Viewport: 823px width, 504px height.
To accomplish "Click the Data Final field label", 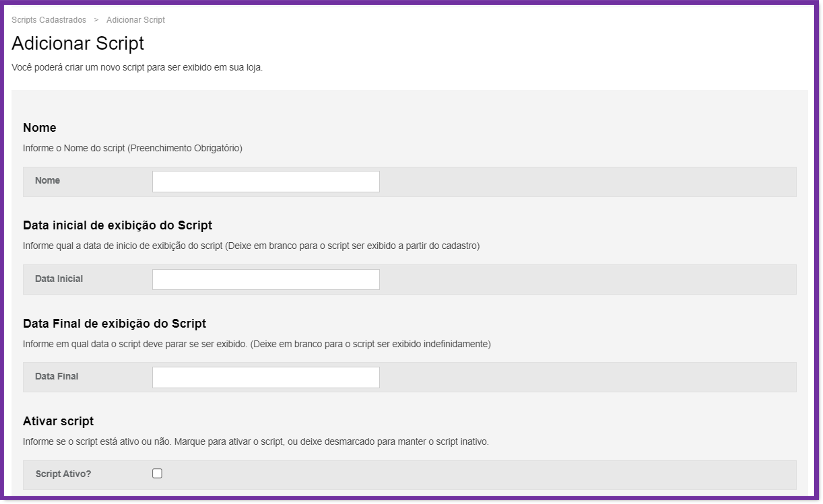I will coord(57,376).
